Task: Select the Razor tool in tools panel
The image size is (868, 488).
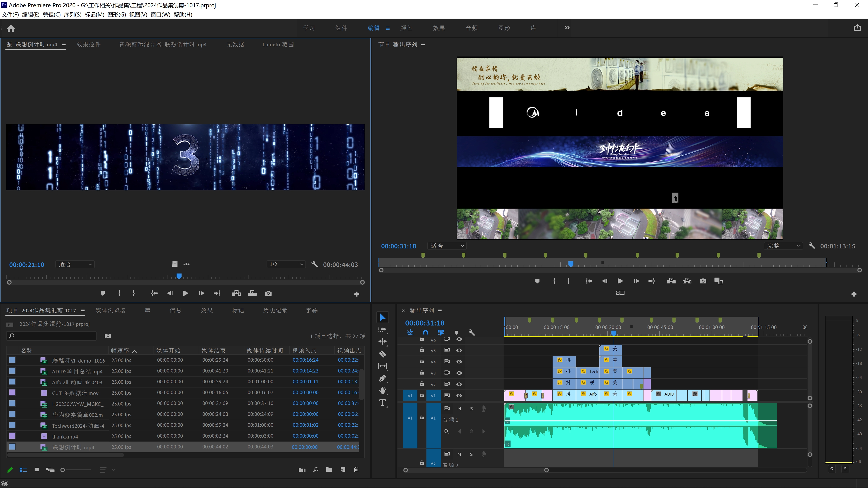Action: (382, 354)
